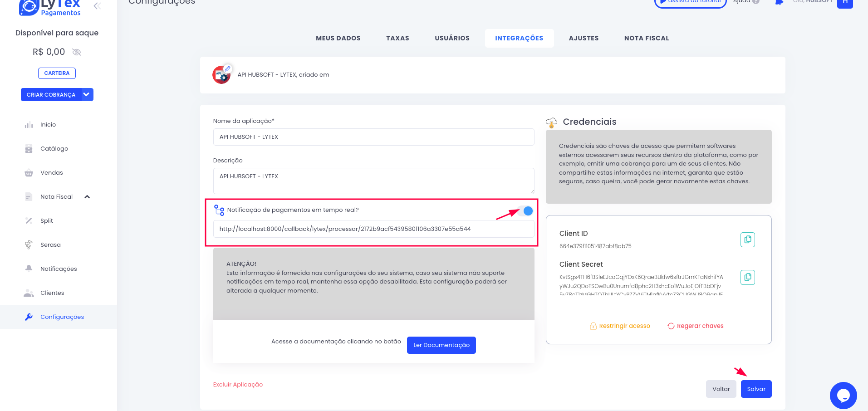Screen dimensions: 868x411
Task: Open the CARTEIRA wallet button
Action: coord(57,73)
